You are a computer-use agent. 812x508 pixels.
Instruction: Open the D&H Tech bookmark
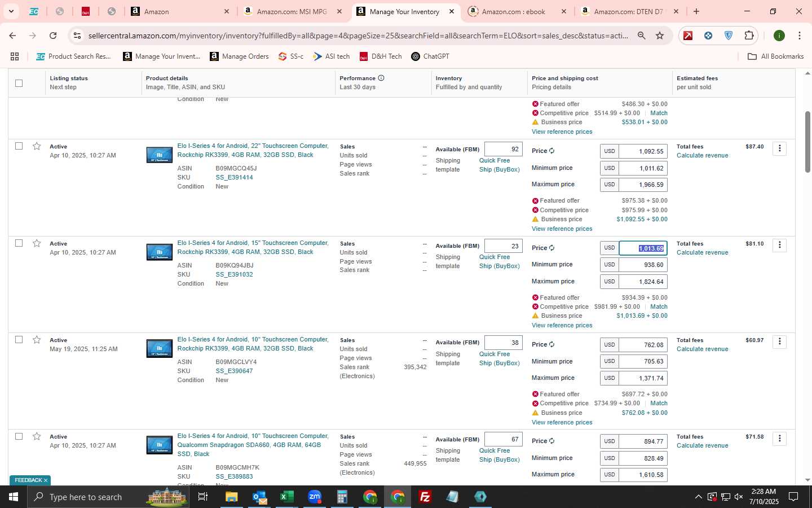[381, 56]
